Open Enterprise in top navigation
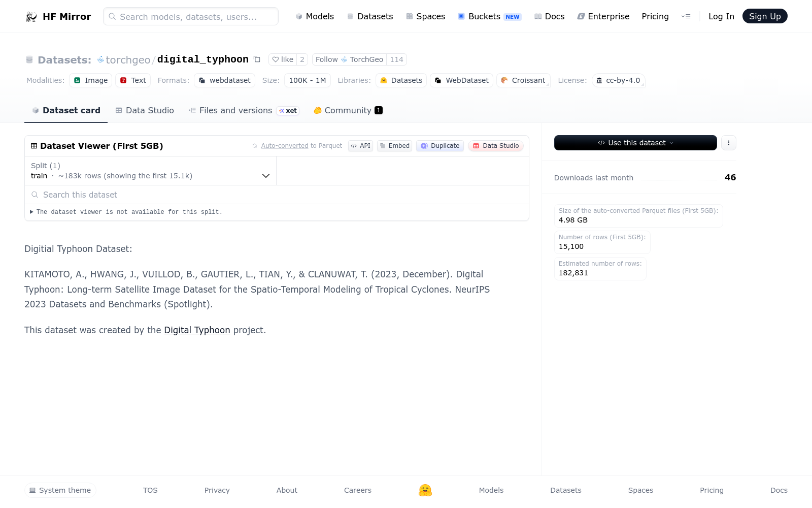This screenshot has width=812, height=508. click(603, 17)
